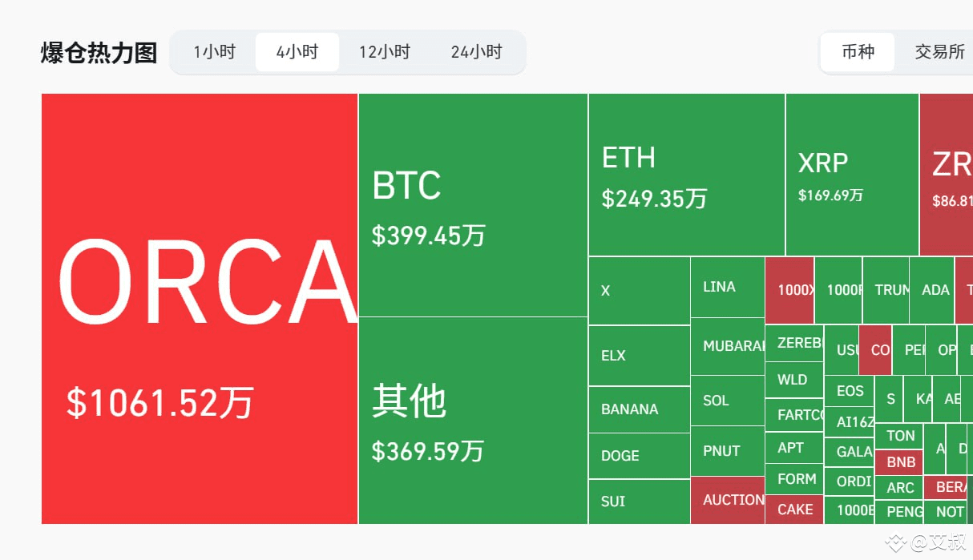Switch to the 1小时 timeframe tab

(x=214, y=51)
